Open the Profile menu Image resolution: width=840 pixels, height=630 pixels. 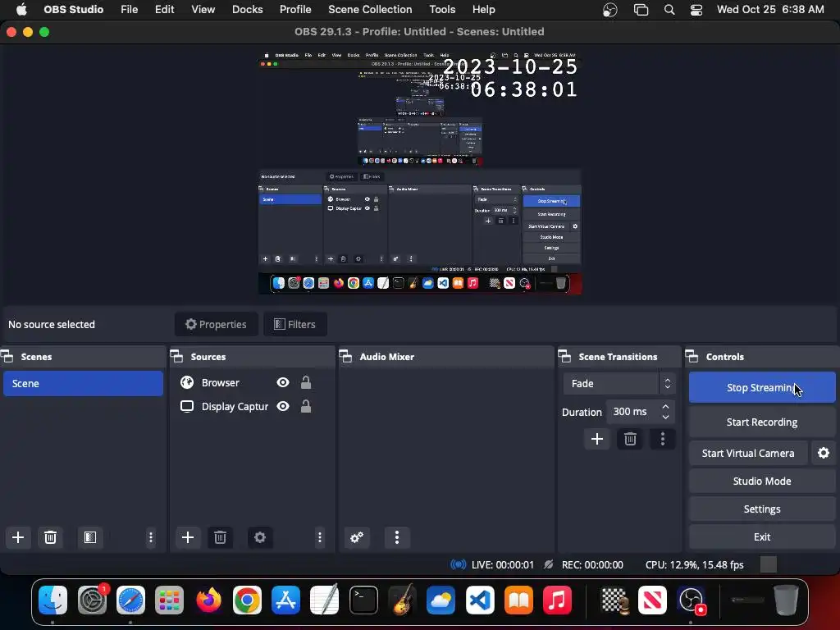[x=295, y=10]
